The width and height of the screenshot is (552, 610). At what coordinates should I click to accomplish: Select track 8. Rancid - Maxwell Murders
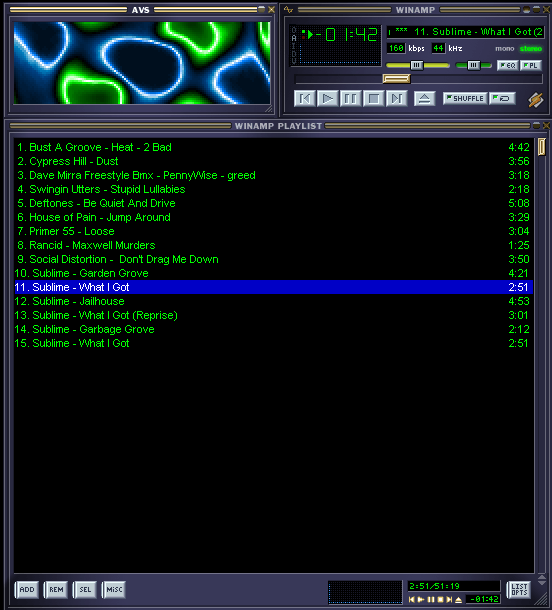pyautogui.click(x=273, y=245)
